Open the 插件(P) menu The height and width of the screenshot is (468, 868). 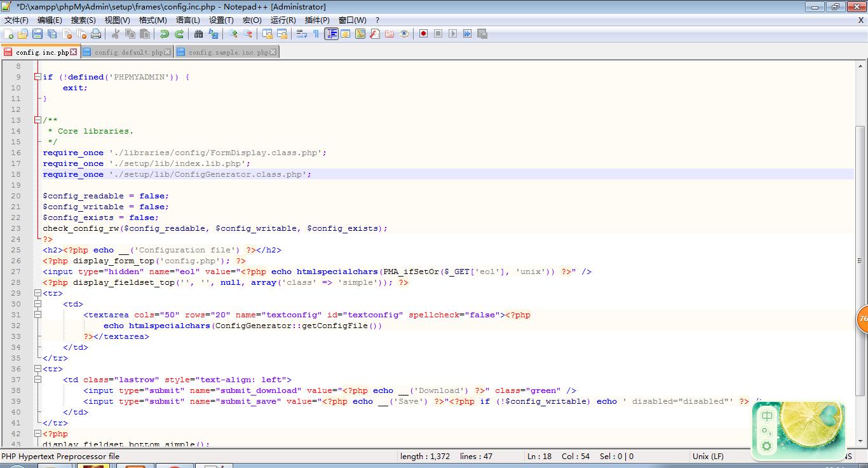(x=317, y=20)
